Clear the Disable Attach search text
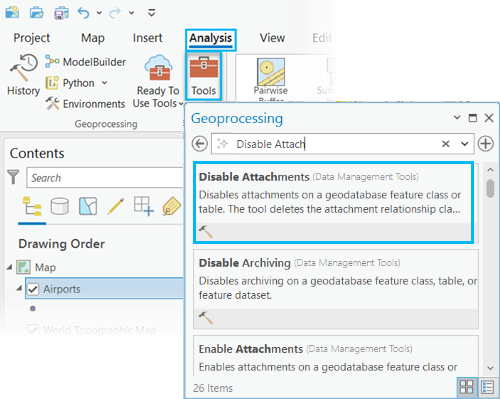 point(446,144)
